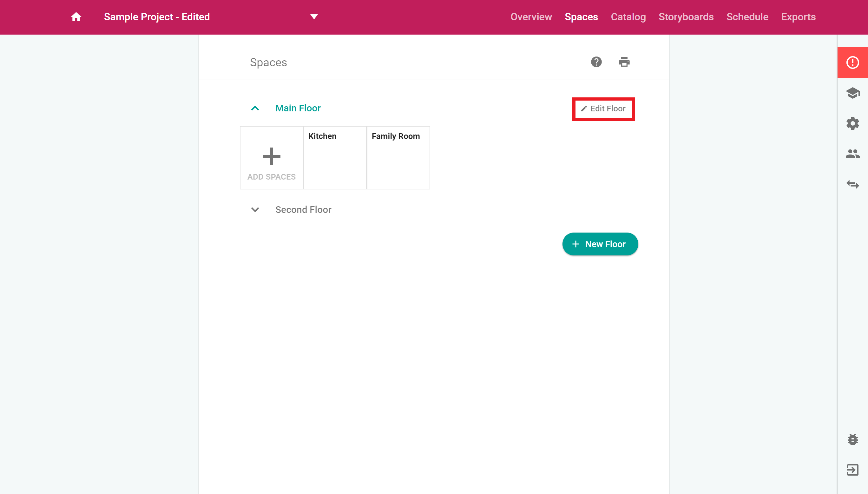Report a bug via the bug icon
This screenshot has height=494, width=868.
pyautogui.click(x=852, y=439)
